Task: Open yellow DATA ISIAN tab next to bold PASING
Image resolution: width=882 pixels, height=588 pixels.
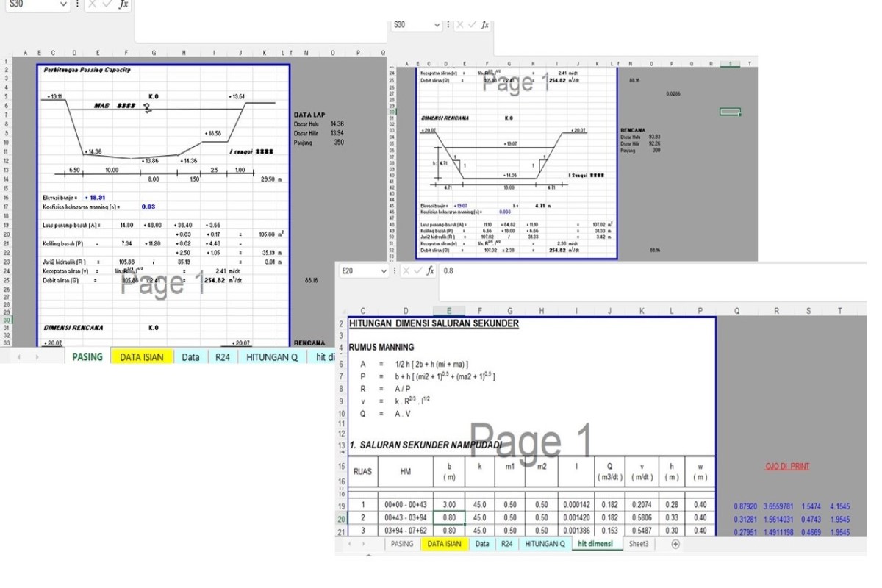Action: tap(141, 357)
